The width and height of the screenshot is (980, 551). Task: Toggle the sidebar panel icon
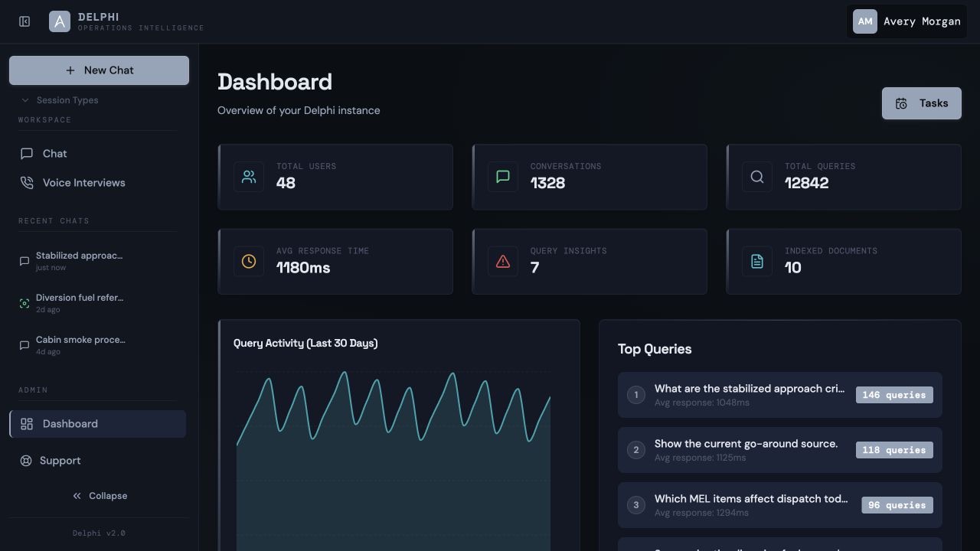pos(24,21)
